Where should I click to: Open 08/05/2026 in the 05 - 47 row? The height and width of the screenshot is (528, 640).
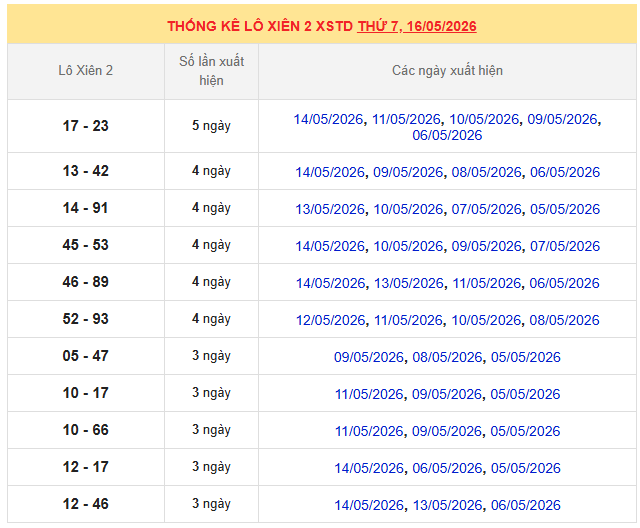(447, 357)
